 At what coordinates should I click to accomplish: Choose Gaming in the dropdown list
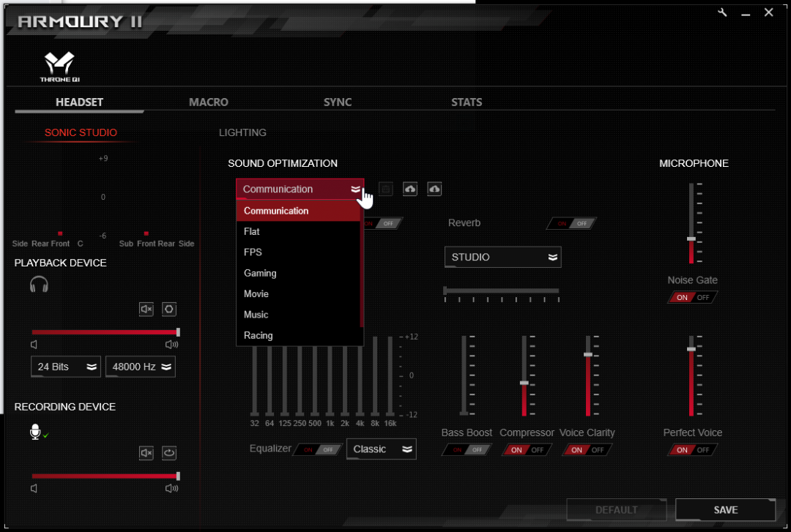298,273
